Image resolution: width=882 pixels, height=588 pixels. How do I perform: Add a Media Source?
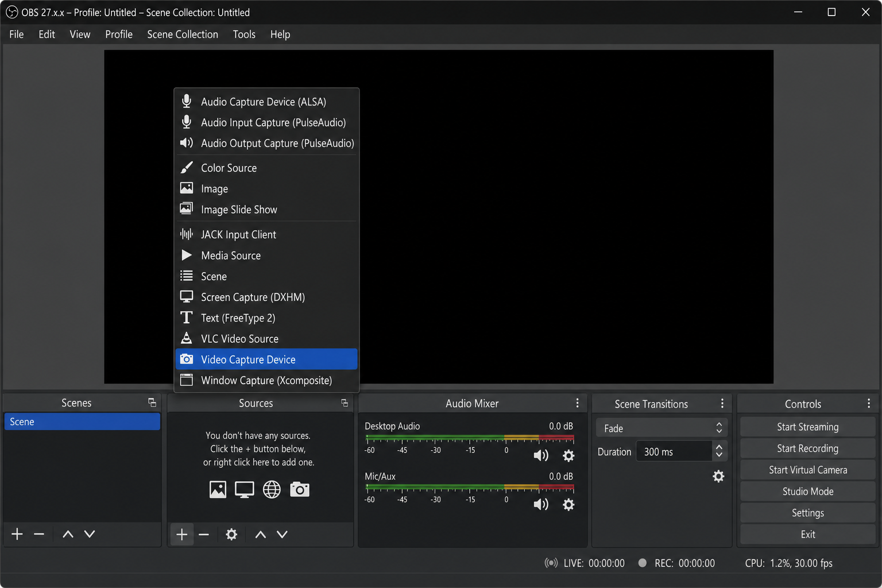click(x=266, y=256)
